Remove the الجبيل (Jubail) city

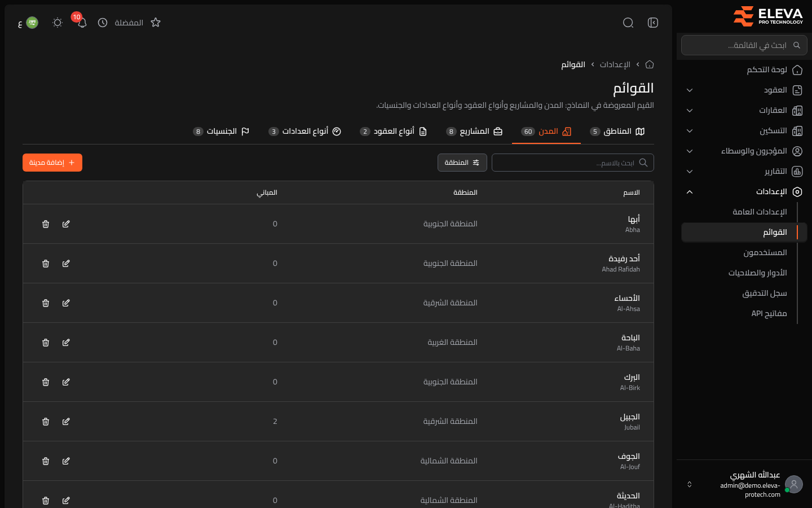(x=46, y=422)
